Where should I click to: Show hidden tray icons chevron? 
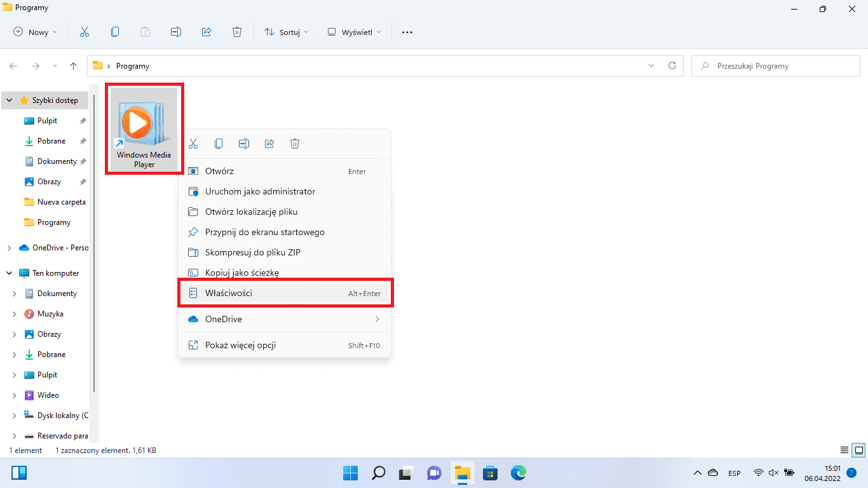(698, 473)
